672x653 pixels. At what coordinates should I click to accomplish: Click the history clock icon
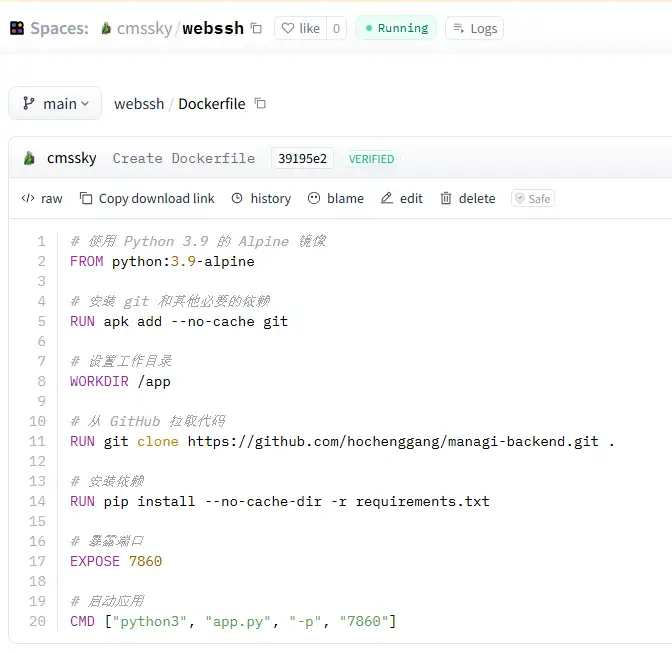[237, 198]
